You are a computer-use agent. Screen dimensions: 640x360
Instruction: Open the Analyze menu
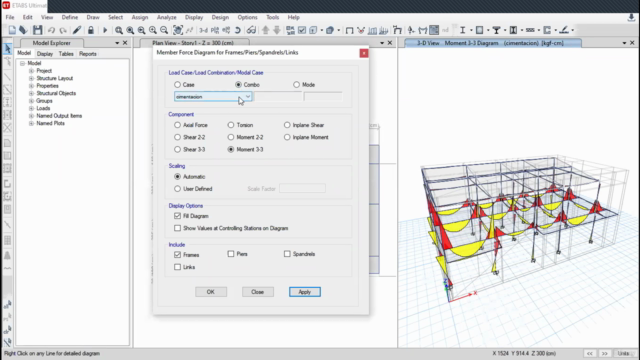(x=167, y=18)
